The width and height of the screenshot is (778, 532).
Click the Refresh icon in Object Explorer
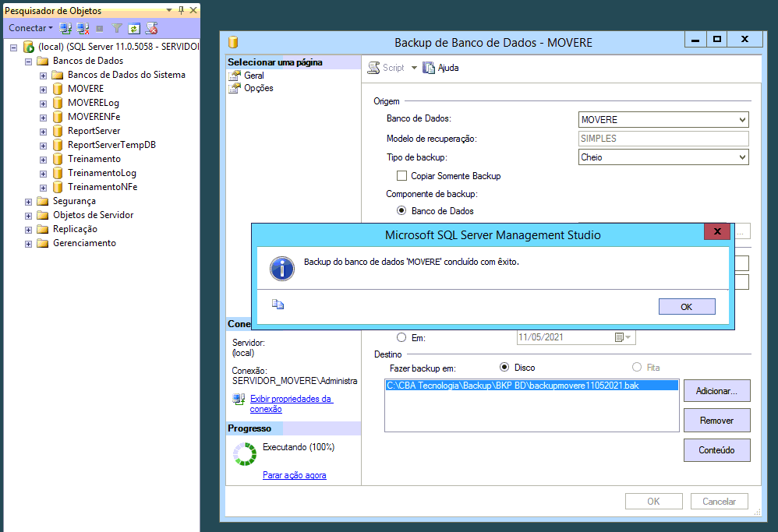(134, 28)
